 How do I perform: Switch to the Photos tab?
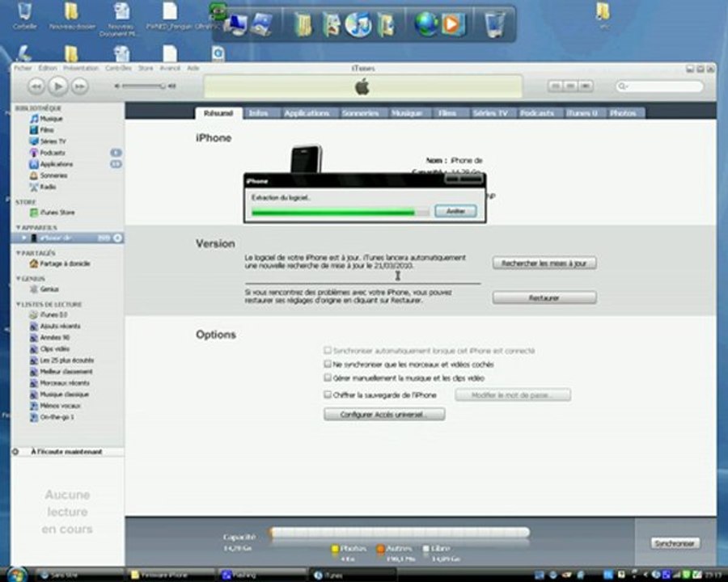coord(623,113)
